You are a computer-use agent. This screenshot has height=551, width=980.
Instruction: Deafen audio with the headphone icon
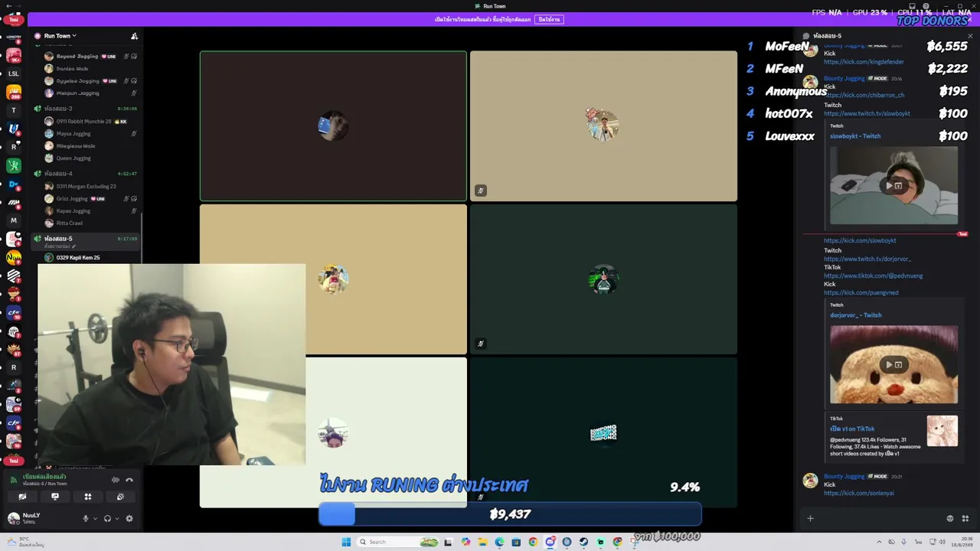107,519
